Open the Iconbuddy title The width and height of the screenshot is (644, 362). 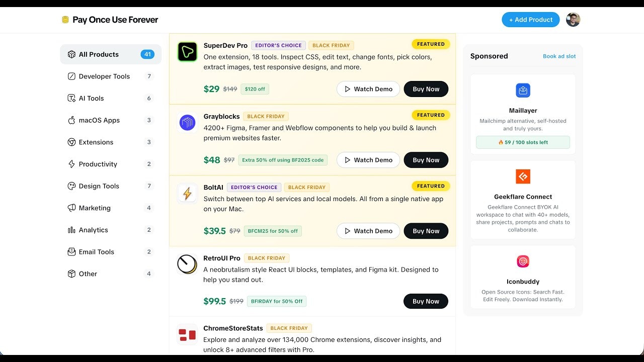coord(523,282)
